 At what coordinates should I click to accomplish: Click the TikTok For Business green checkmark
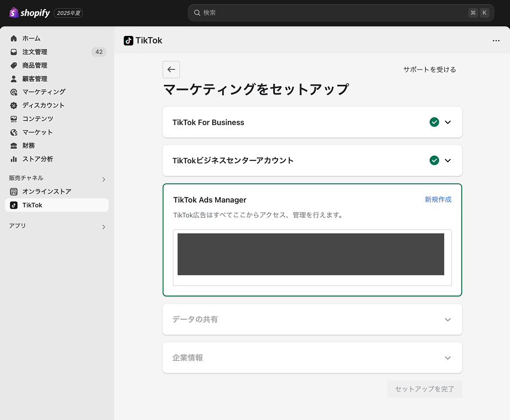(x=434, y=122)
